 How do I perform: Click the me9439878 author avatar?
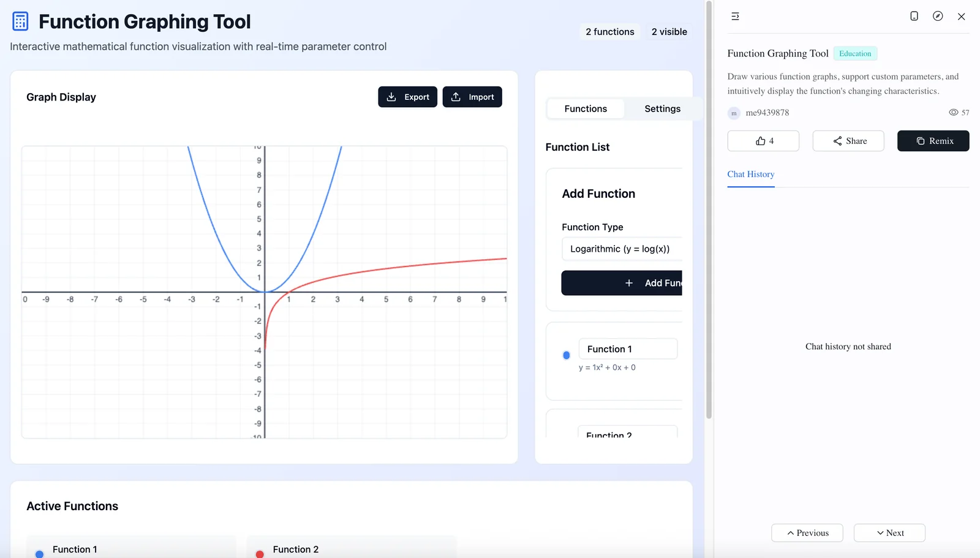coord(734,113)
